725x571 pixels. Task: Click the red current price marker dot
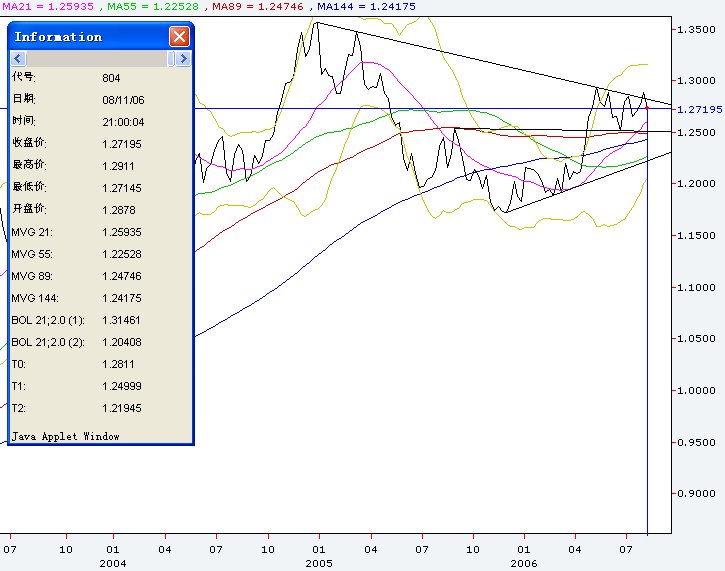[648, 107]
